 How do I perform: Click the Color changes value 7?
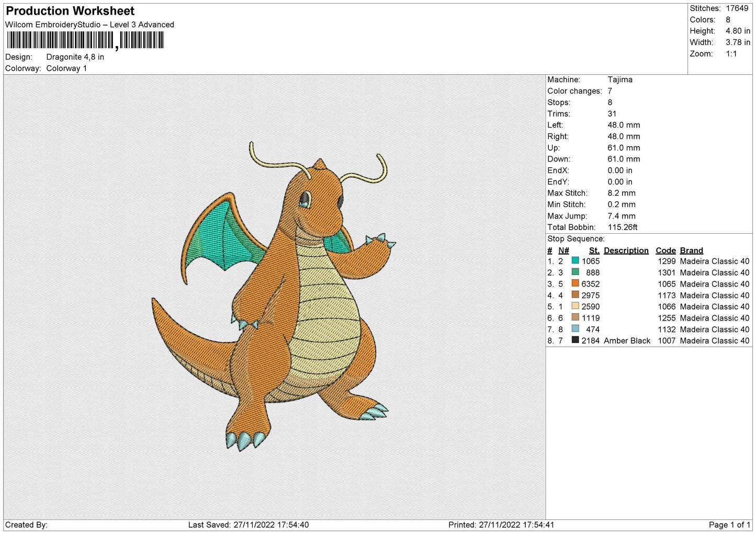click(610, 91)
